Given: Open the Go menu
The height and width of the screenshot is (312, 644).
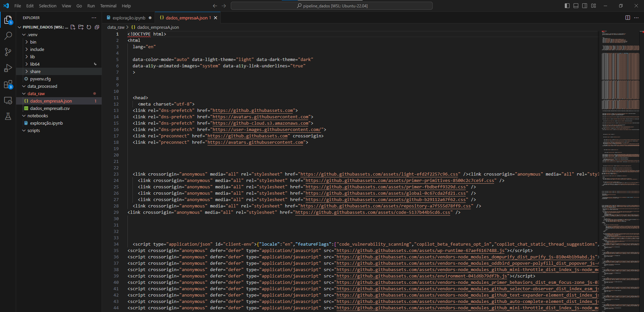Looking at the screenshot, I should coord(79,6).
